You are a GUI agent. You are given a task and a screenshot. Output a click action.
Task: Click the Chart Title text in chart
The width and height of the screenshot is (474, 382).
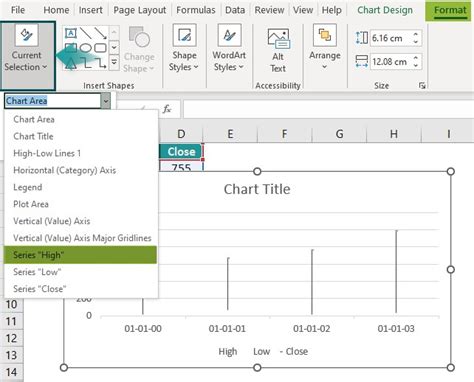point(257,189)
